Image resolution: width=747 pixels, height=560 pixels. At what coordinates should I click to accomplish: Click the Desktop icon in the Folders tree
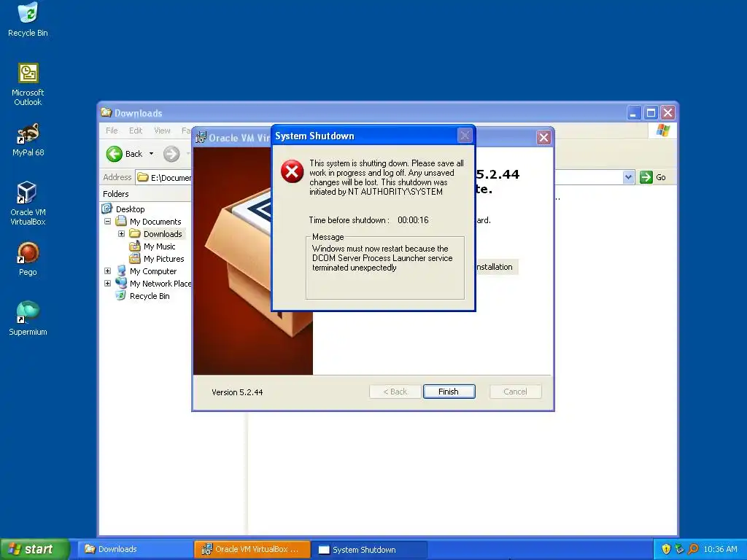pos(107,209)
